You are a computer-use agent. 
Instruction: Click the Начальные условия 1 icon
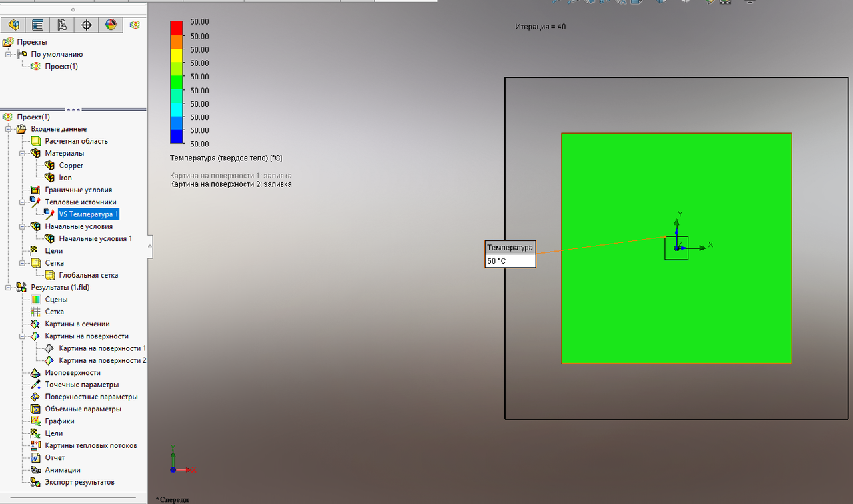click(x=50, y=238)
